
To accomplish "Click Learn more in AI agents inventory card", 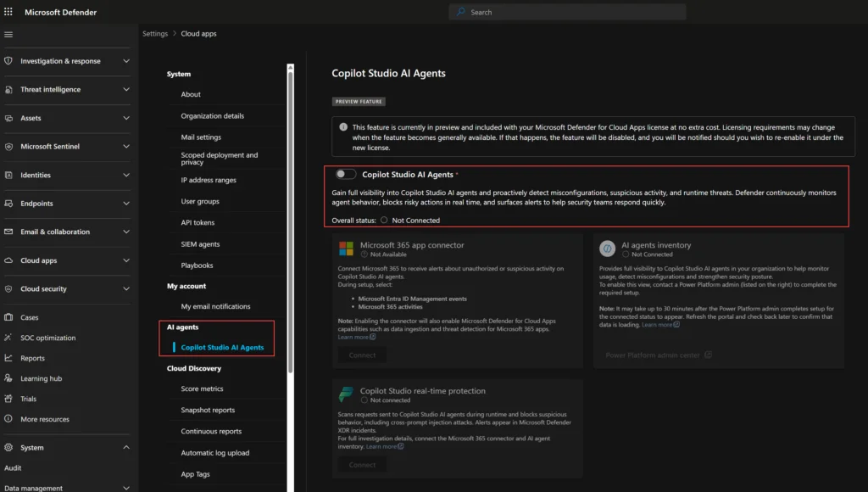I will tap(657, 325).
